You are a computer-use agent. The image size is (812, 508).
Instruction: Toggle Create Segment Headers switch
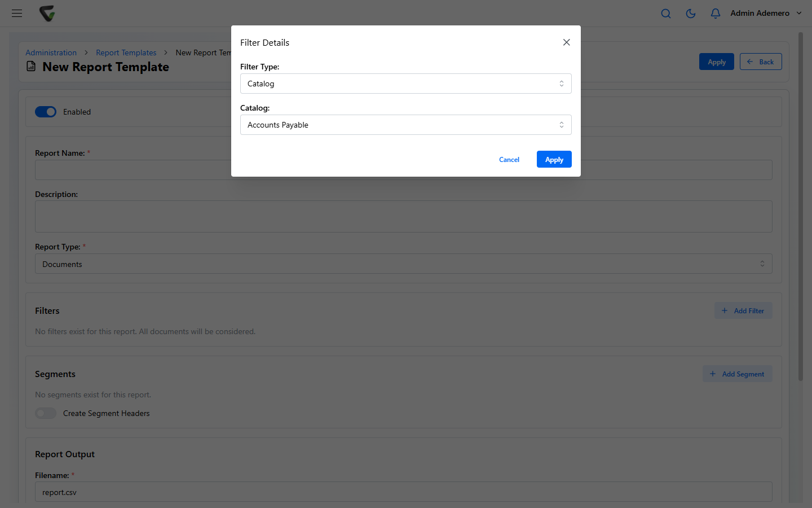pos(46,413)
